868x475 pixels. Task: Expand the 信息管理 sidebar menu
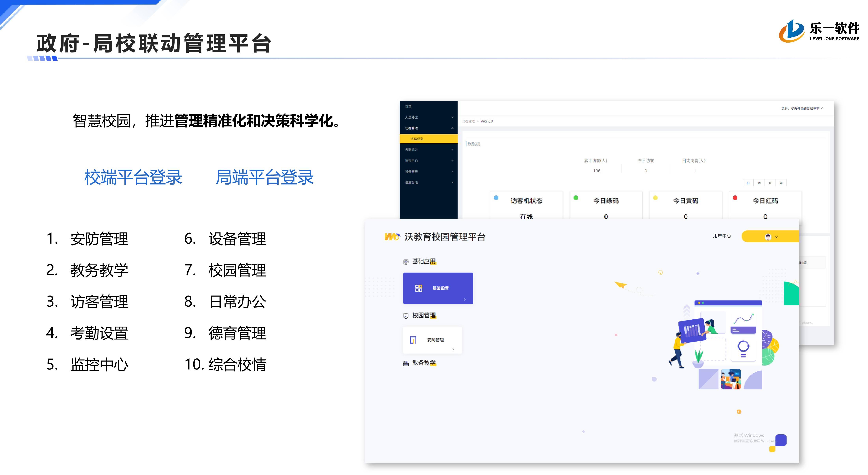[x=429, y=182]
